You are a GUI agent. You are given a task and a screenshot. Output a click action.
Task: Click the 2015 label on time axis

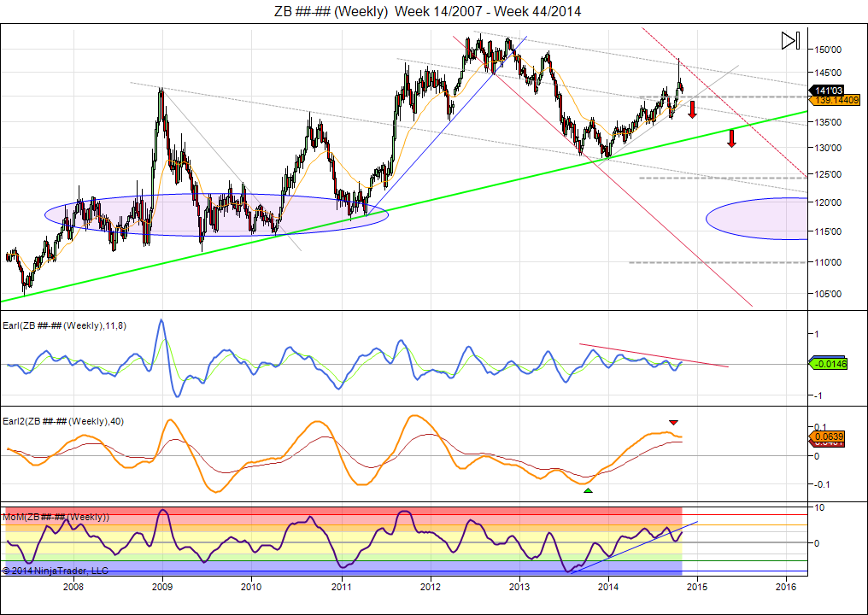click(x=697, y=587)
